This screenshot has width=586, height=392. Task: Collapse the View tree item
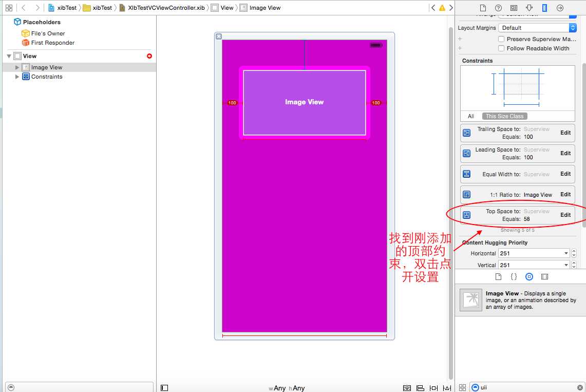[x=9, y=56]
